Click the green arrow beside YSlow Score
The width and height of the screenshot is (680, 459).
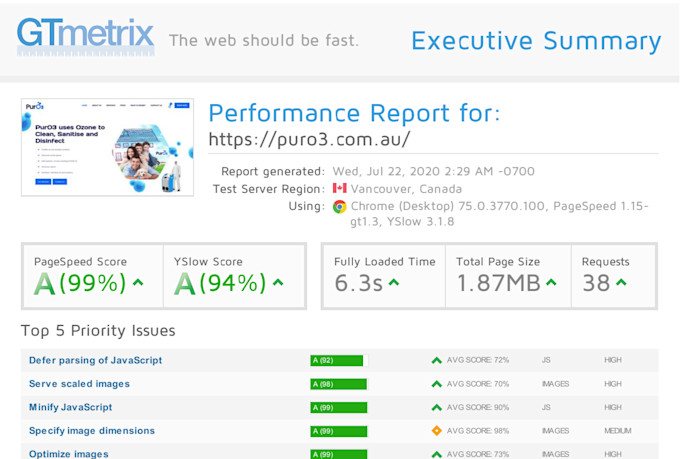click(x=278, y=283)
